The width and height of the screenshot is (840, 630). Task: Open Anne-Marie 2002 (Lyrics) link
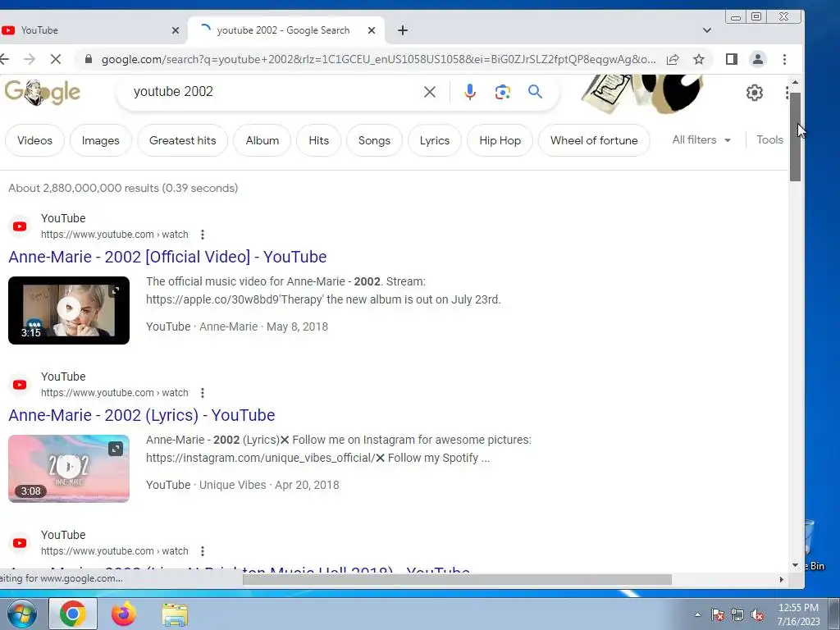pos(142,415)
